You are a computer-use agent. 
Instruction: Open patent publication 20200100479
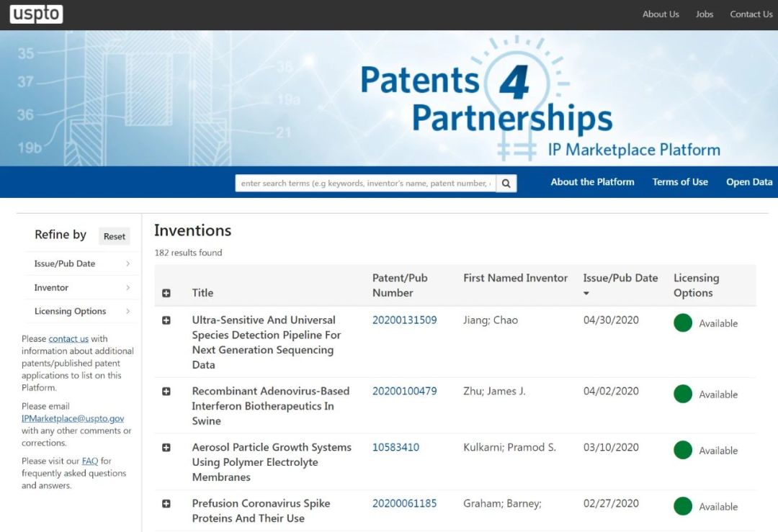(x=404, y=391)
